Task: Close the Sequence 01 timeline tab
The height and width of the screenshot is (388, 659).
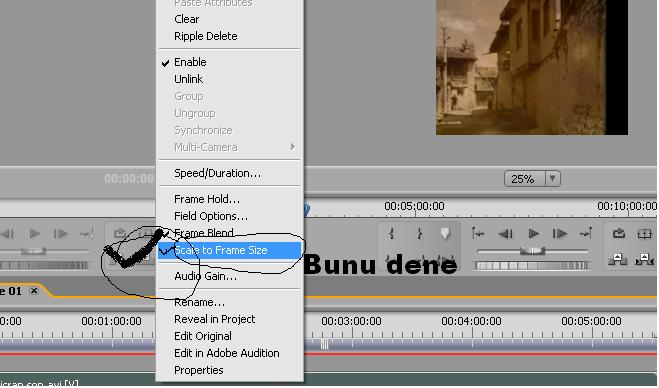Action: tap(34, 290)
